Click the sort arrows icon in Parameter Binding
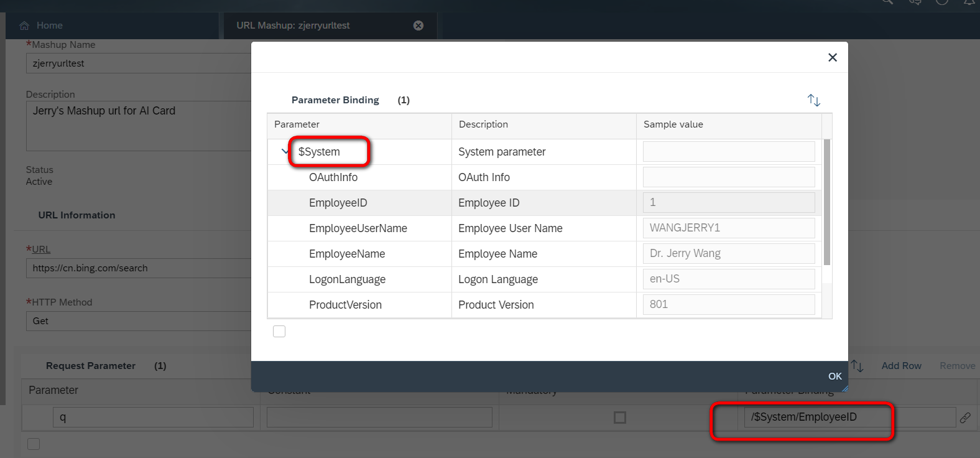Image resolution: width=980 pixels, height=458 pixels. pyautogui.click(x=814, y=100)
